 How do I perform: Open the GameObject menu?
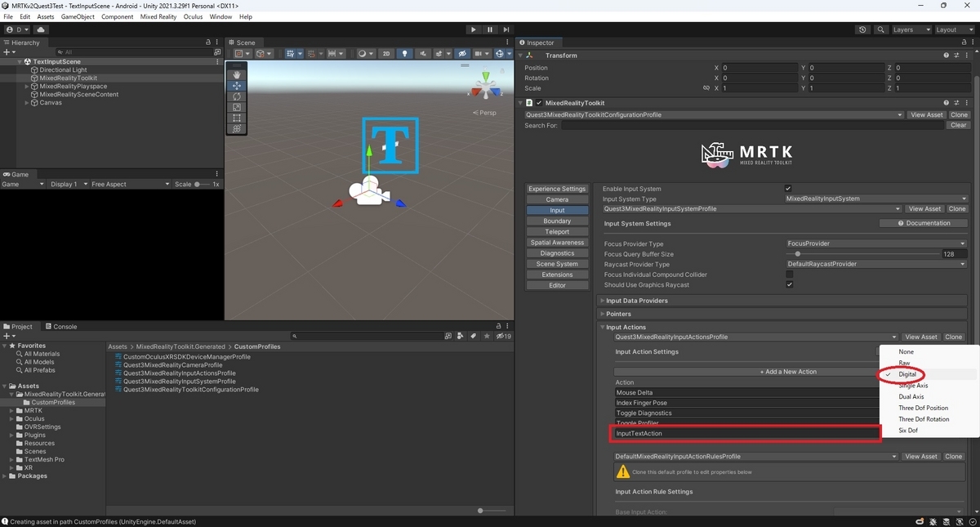click(x=78, y=16)
